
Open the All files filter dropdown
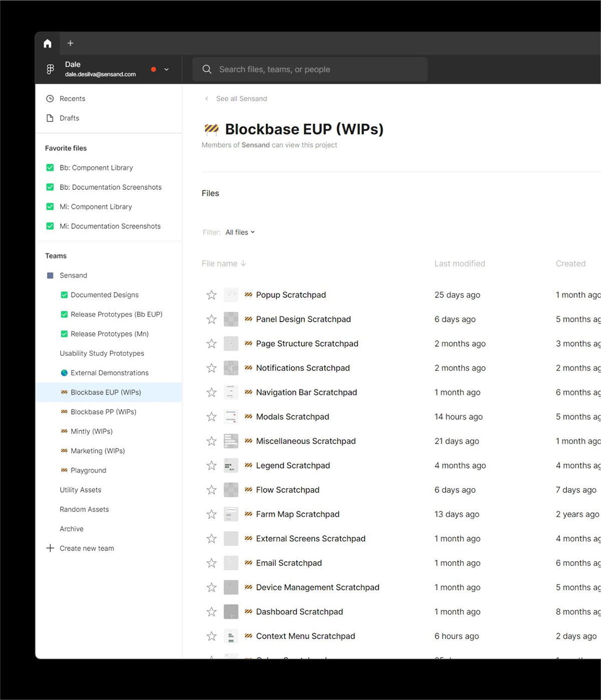pyautogui.click(x=240, y=232)
